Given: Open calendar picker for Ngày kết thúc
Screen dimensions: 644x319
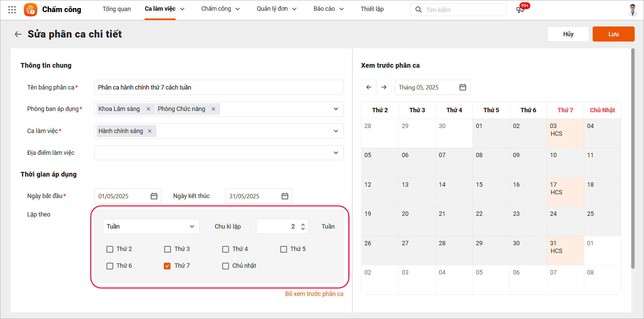Looking at the screenshot, I should click(x=285, y=196).
